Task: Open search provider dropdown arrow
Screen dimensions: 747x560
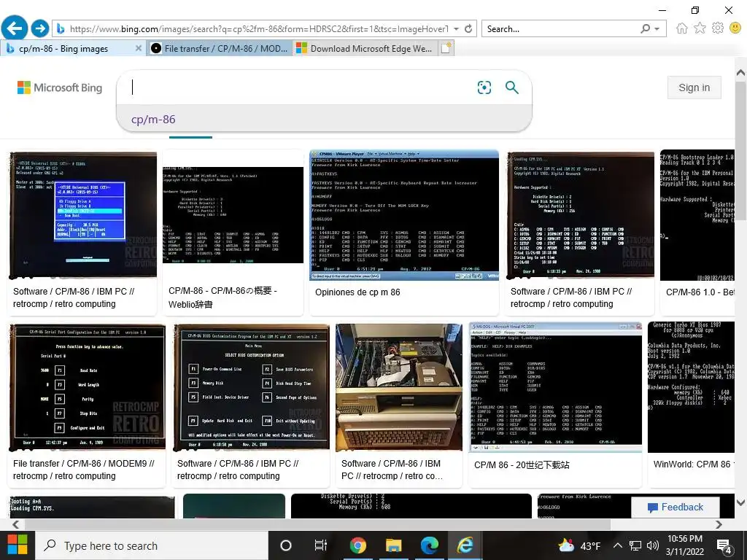Action: 657,28
